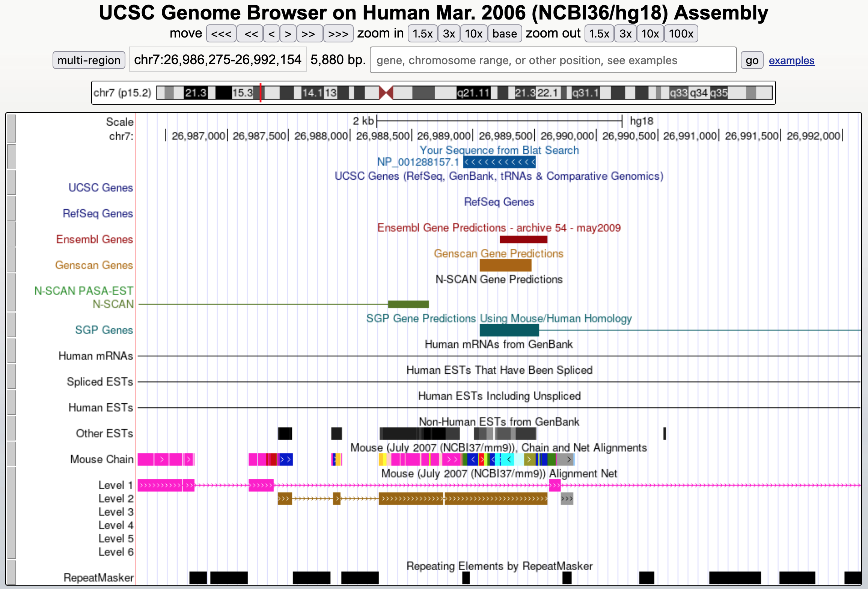Zoom in 10x
This screenshot has width=868, height=589.
(473, 34)
